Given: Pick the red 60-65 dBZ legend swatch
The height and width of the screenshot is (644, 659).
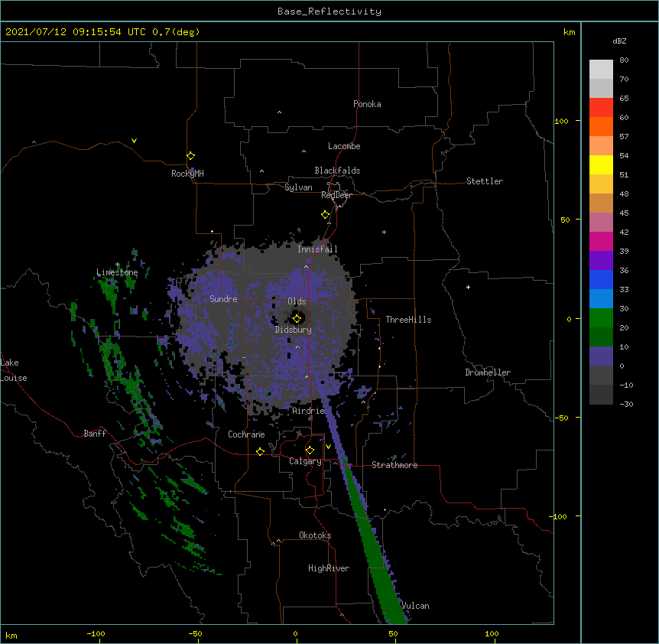Looking at the screenshot, I should 601,108.
